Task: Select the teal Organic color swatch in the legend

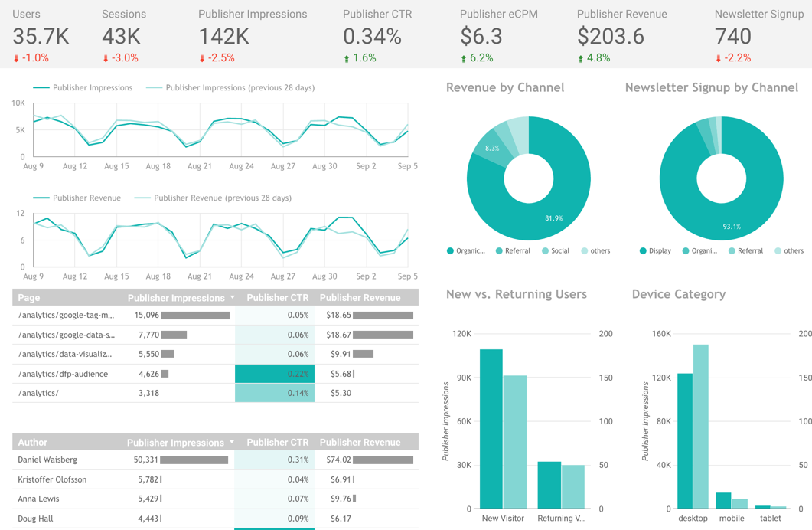Action: [x=449, y=250]
